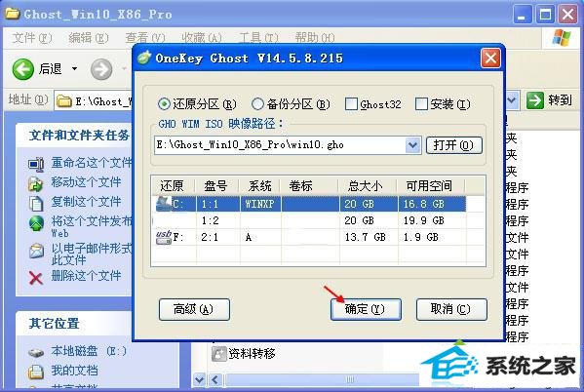Open the 编辑 (E) menu in Explorer
The width and height of the screenshot is (584, 392).
89,38
